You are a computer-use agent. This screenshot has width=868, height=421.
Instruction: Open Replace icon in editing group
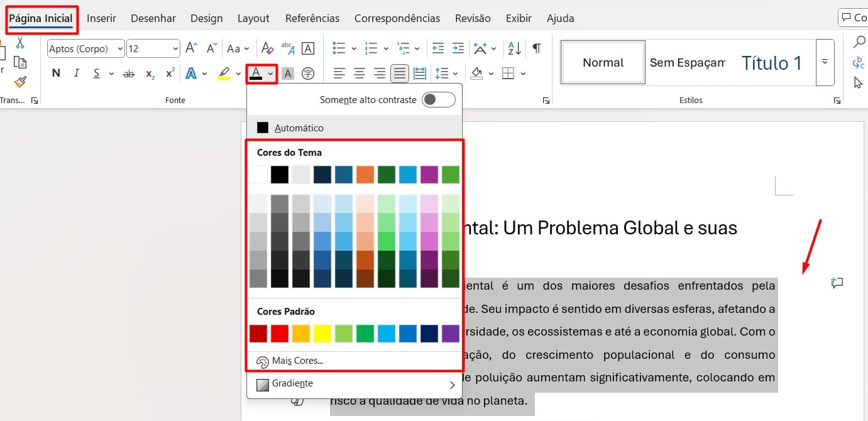point(859,62)
